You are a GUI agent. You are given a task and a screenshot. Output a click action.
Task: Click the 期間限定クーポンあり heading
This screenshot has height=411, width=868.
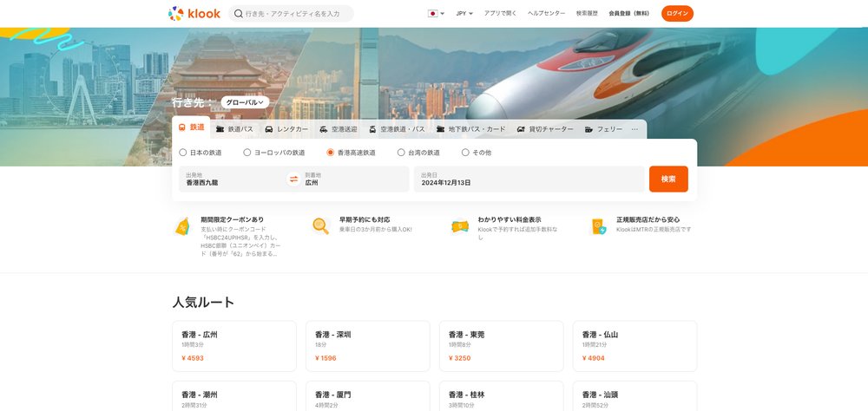point(232,219)
